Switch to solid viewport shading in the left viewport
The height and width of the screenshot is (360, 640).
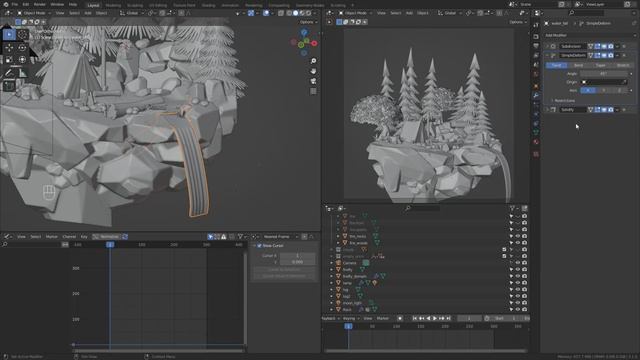[295, 13]
